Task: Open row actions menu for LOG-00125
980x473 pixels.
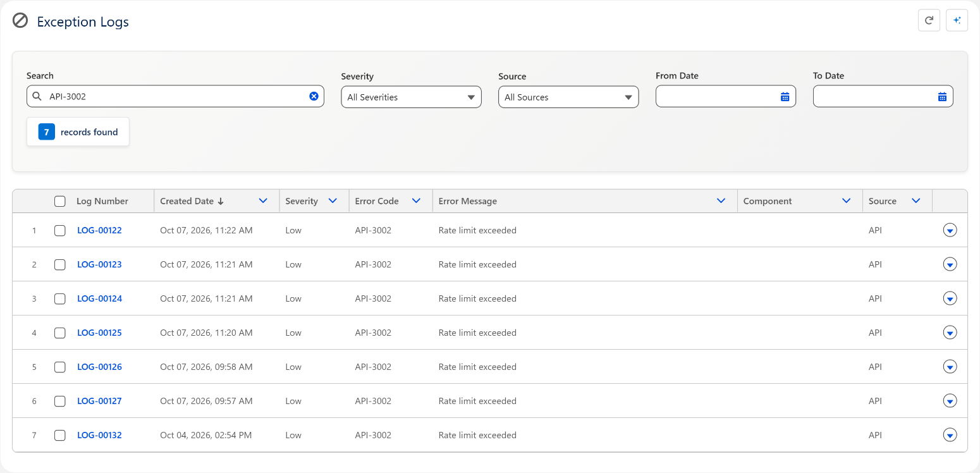Action: tap(950, 333)
